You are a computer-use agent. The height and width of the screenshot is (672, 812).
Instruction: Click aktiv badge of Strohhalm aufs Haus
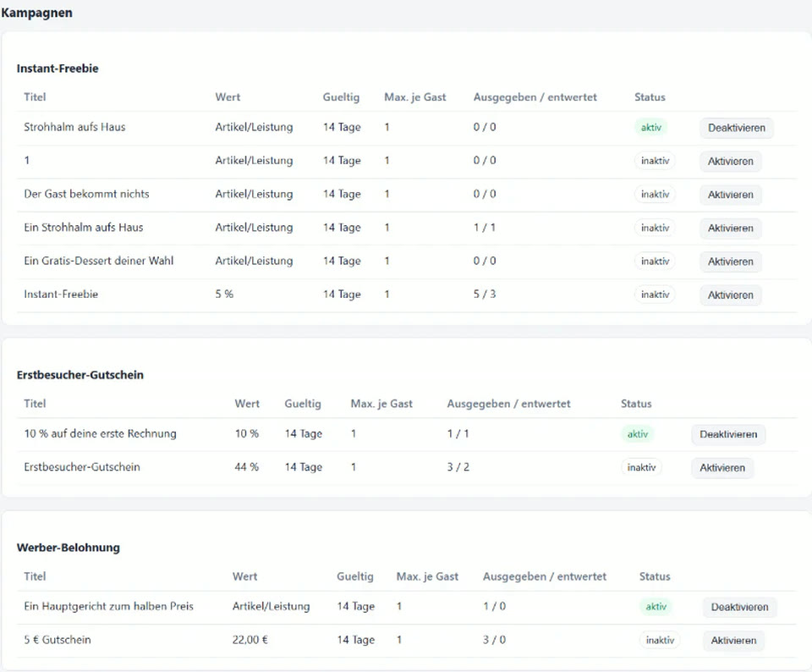[651, 128]
